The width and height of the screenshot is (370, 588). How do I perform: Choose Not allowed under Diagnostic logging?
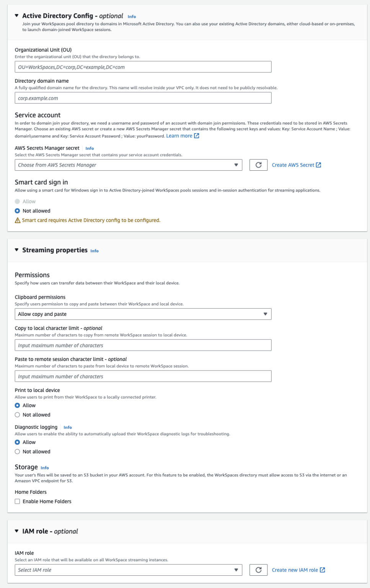coord(17,451)
